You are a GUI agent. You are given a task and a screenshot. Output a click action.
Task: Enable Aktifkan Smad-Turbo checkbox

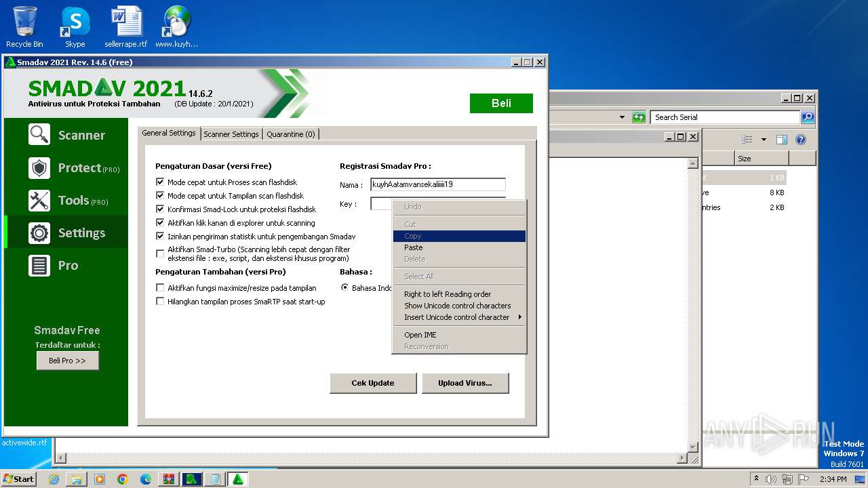tap(160, 253)
